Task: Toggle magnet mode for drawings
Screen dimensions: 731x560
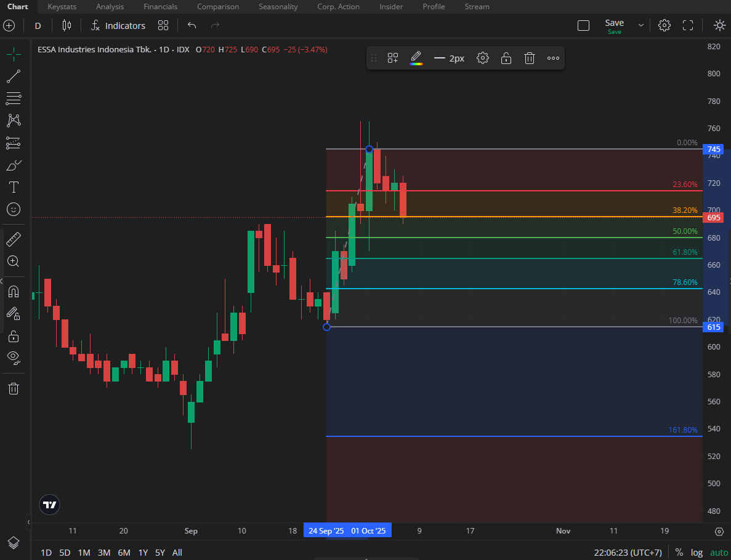Action: (14, 292)
